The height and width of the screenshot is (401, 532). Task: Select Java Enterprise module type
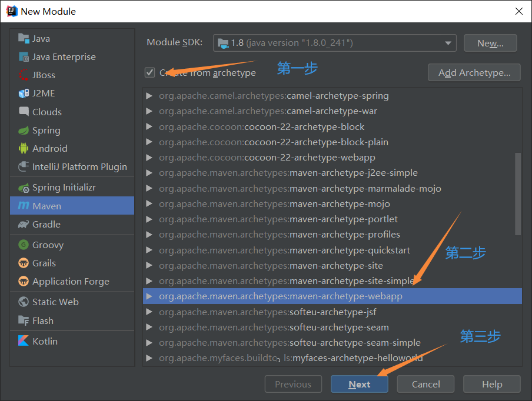(x=72, y=56)
